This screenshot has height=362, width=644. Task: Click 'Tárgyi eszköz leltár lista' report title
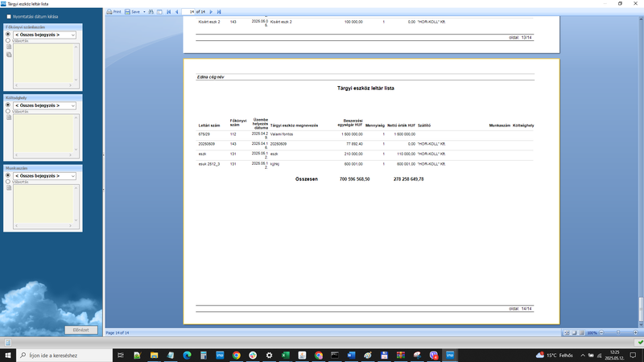pyautogui.click(x=365, y=88)
